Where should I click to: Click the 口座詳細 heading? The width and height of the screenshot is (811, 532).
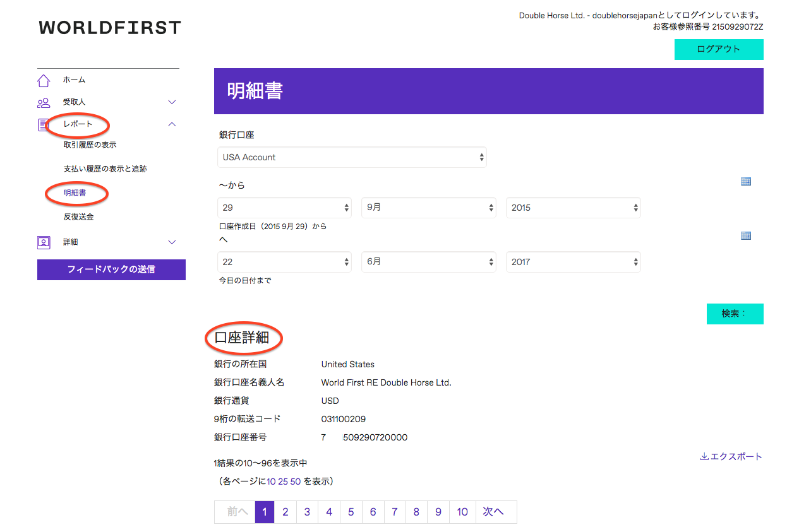click(242, 338)
